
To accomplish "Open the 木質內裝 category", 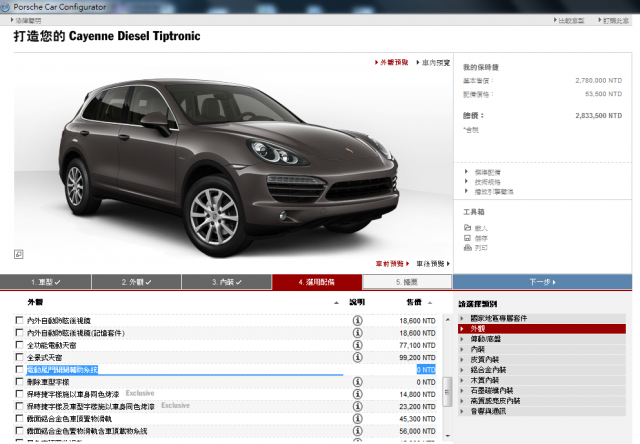I will coord(542,380).
